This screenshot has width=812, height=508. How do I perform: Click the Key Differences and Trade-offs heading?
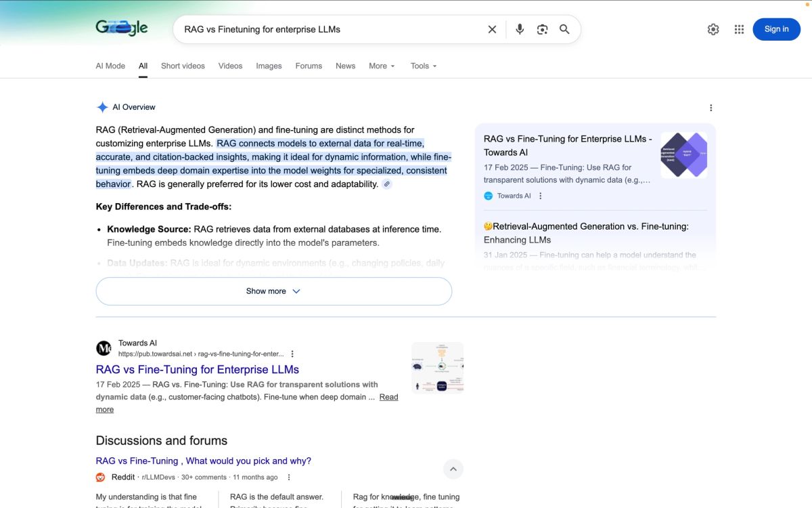[164, 207]
